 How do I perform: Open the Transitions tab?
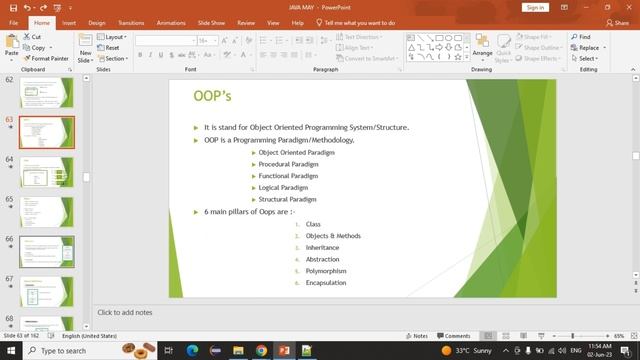click(131, 23)
